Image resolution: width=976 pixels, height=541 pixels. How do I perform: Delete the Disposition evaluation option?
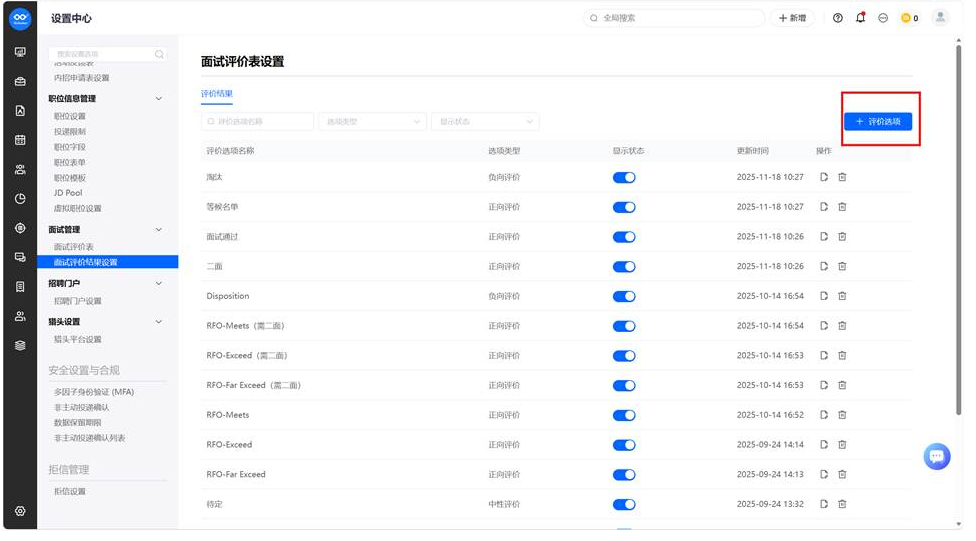[x=842, y=296]
